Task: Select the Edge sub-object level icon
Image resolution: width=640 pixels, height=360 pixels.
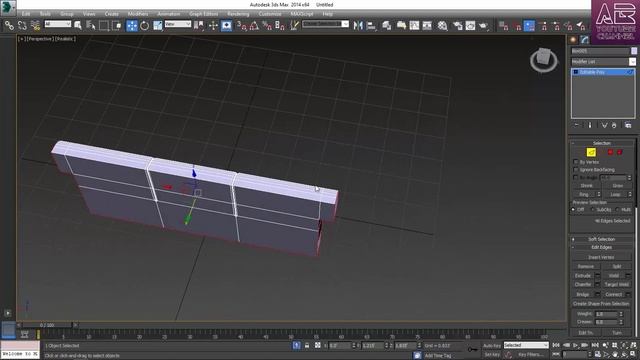Action: point(591,152)
